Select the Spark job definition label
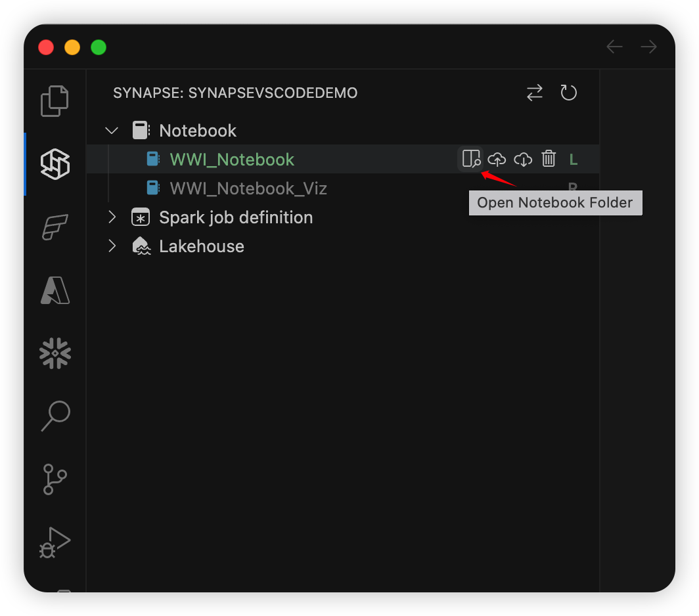 tap(236, 217)
